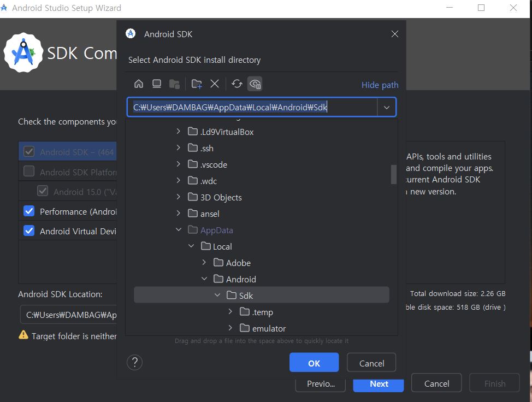Toggle the Android SDK component checkbox
Image resolution: width=532 pixels, height=402 pixels.
pos(29,151)
